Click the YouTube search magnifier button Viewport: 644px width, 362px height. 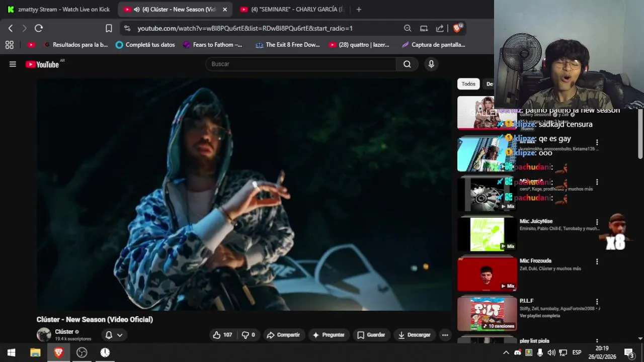(407, 64)
